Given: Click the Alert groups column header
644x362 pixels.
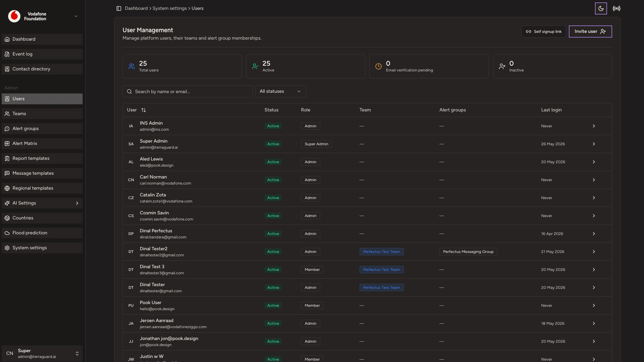Looking at the screenshot, I should (x=452, y=110).
